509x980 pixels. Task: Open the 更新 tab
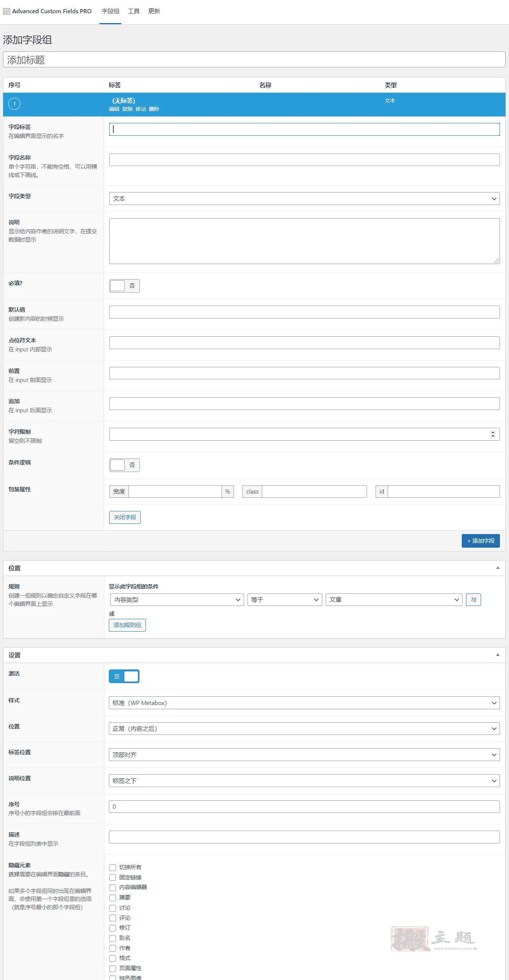[154, 11]
